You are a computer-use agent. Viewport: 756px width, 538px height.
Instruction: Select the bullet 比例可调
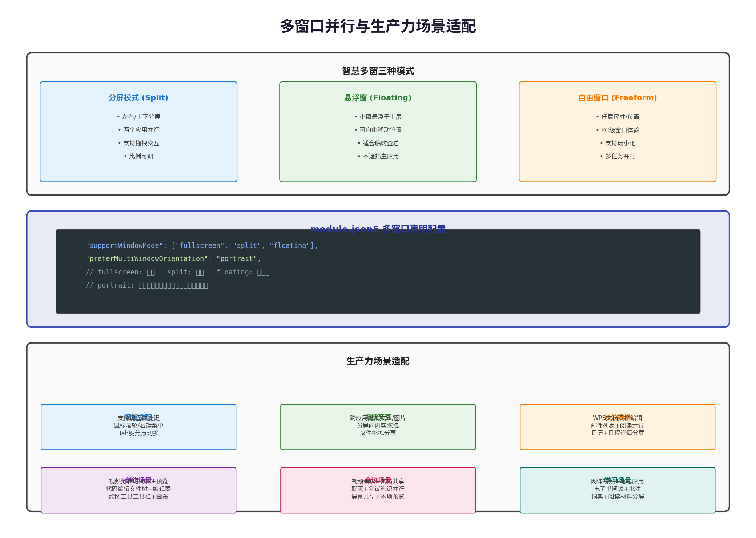[138, 156]
